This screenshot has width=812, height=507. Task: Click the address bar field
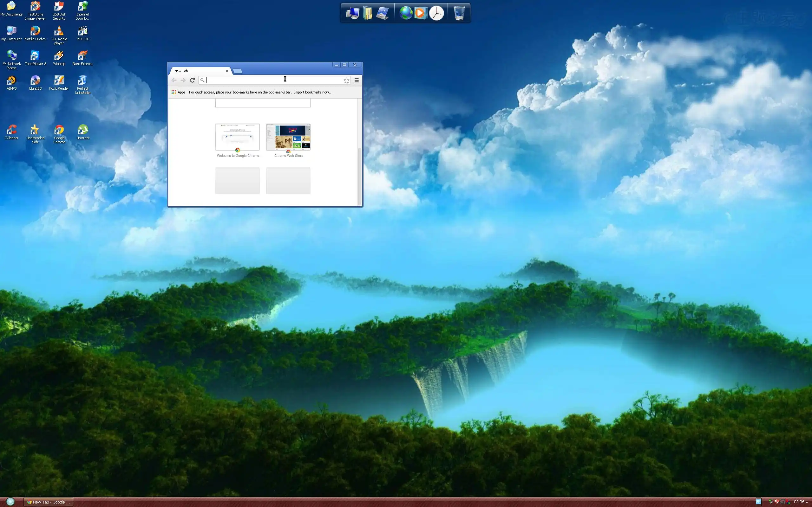[x=268, y=80]
